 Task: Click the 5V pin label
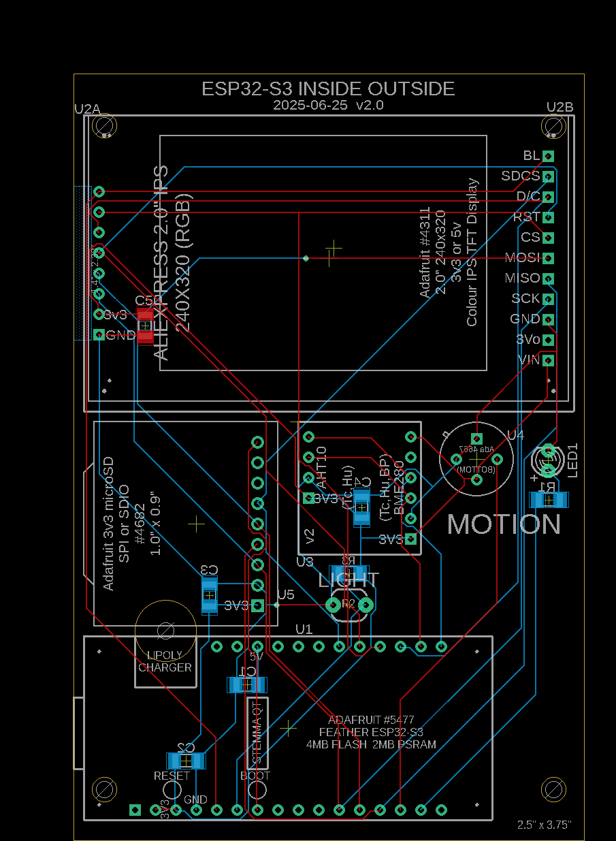click(257, 657)
